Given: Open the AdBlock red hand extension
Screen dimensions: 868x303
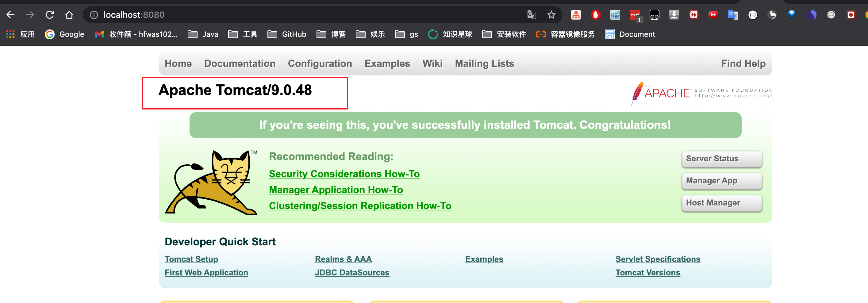Looking at the screenshot, I should (595, 15).
